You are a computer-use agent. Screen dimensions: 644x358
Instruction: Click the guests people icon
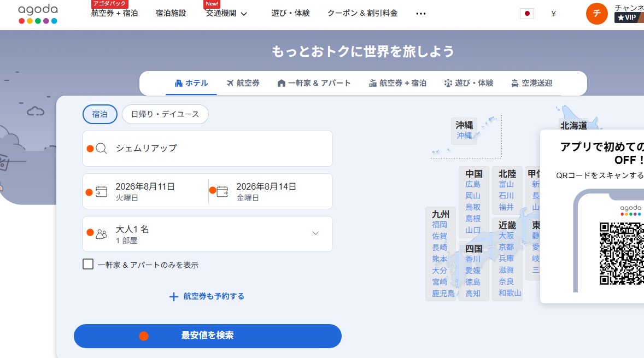[102, 234]
